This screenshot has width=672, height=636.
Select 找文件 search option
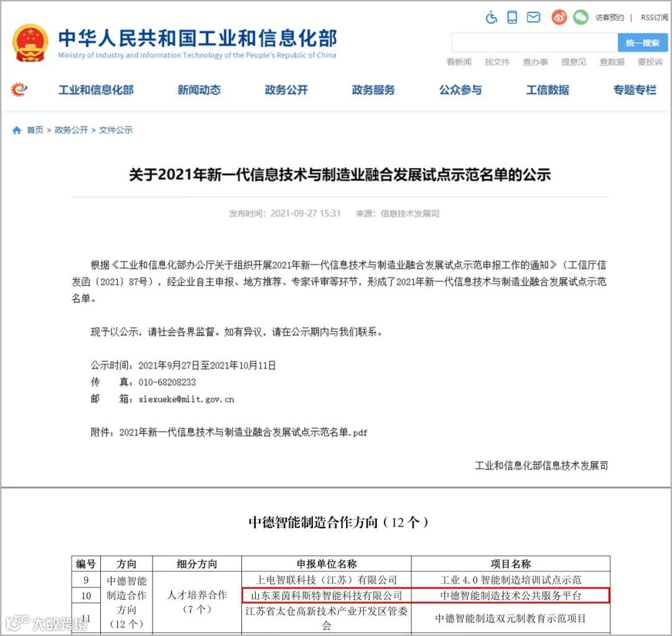point(497,62)
